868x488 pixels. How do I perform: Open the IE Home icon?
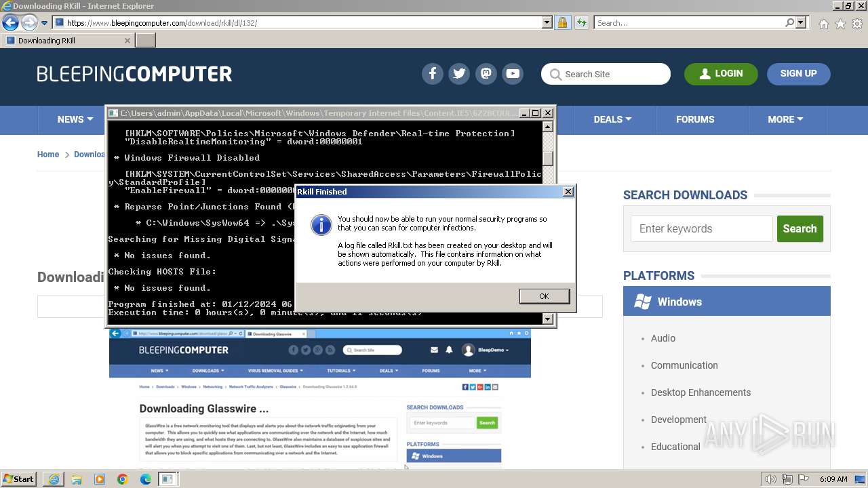(823, 24)
